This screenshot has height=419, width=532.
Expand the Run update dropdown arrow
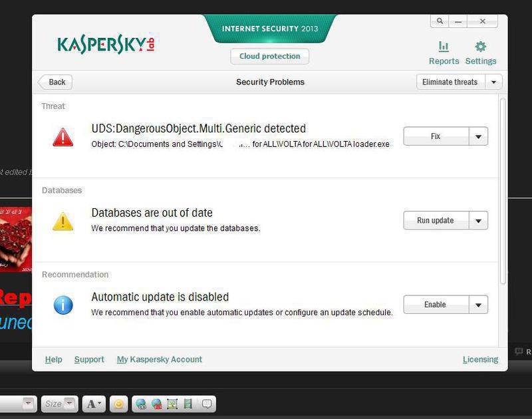tap(478, 221)
